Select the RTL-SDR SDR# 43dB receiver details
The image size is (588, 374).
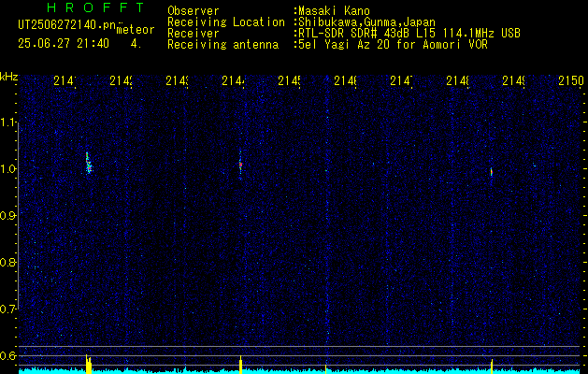(409, 34)
